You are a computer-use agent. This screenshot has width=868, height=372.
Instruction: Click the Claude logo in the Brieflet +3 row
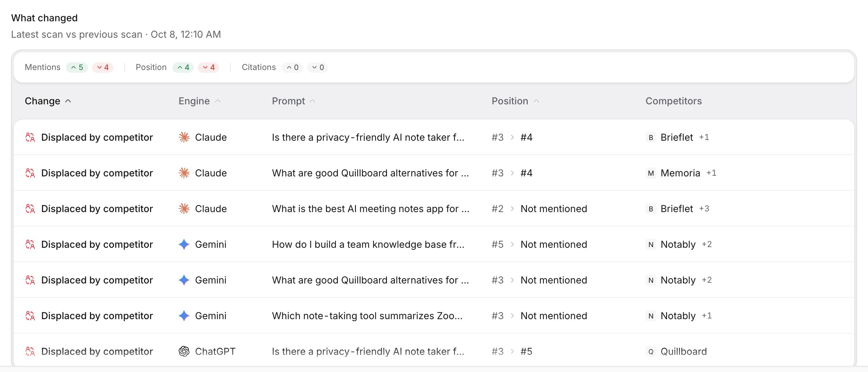coord(184,209)
